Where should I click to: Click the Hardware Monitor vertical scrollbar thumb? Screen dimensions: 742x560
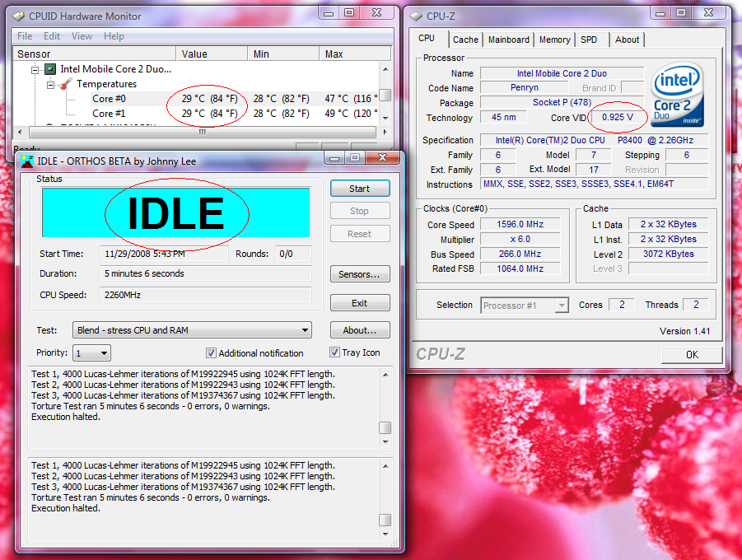click(385, 96)
